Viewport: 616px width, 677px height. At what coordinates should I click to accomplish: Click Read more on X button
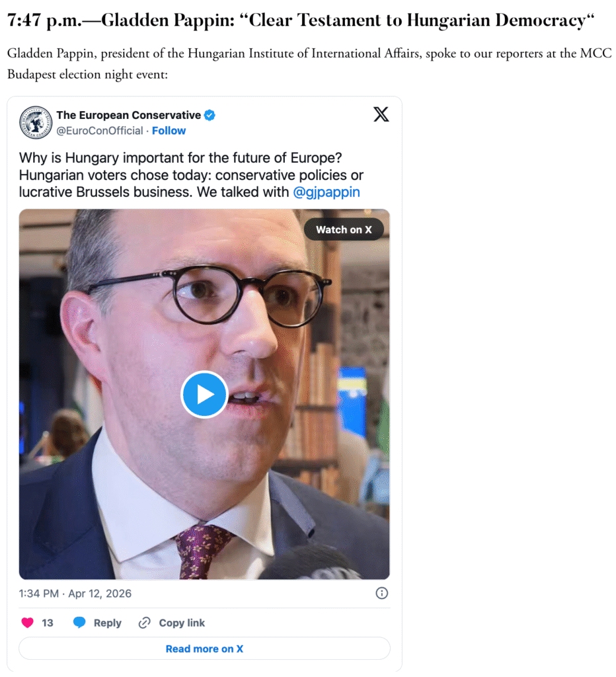[204, 649]
